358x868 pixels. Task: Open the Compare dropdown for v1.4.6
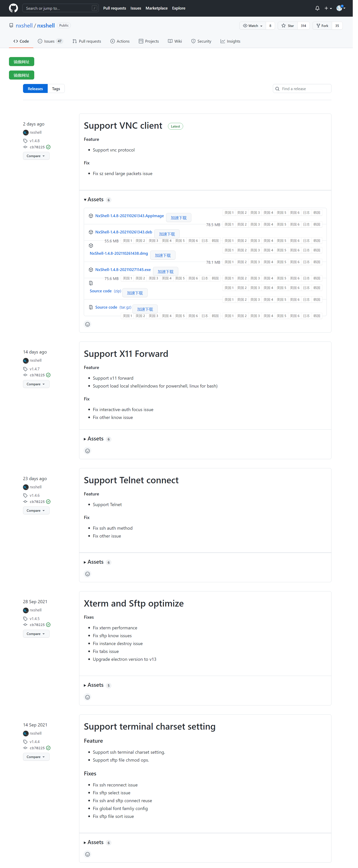pyautogui.click(x=36, y=510)
